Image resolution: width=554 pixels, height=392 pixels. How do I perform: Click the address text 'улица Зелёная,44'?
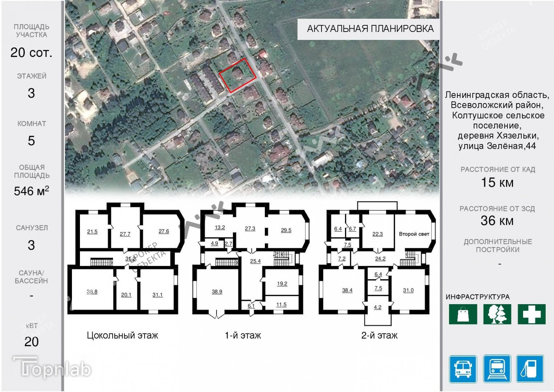coord(497,146)
